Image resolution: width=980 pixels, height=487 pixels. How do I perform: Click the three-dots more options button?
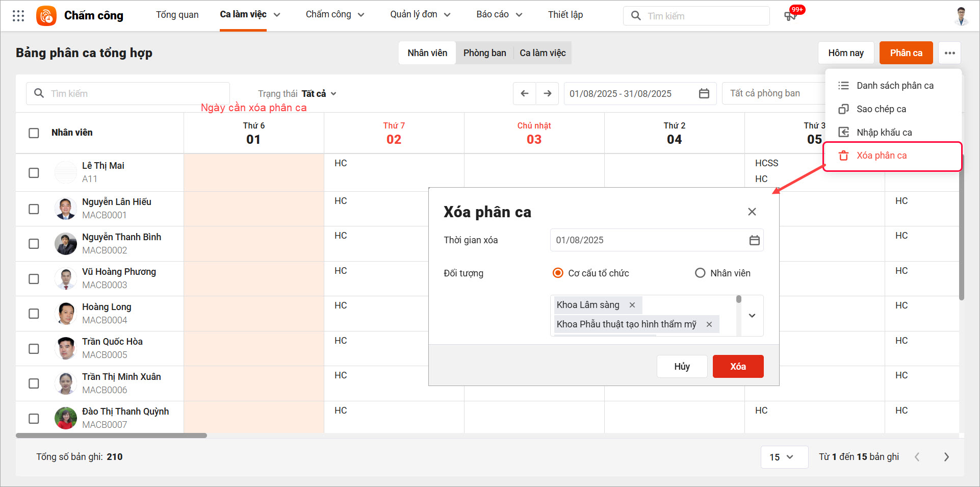point(949,53)
